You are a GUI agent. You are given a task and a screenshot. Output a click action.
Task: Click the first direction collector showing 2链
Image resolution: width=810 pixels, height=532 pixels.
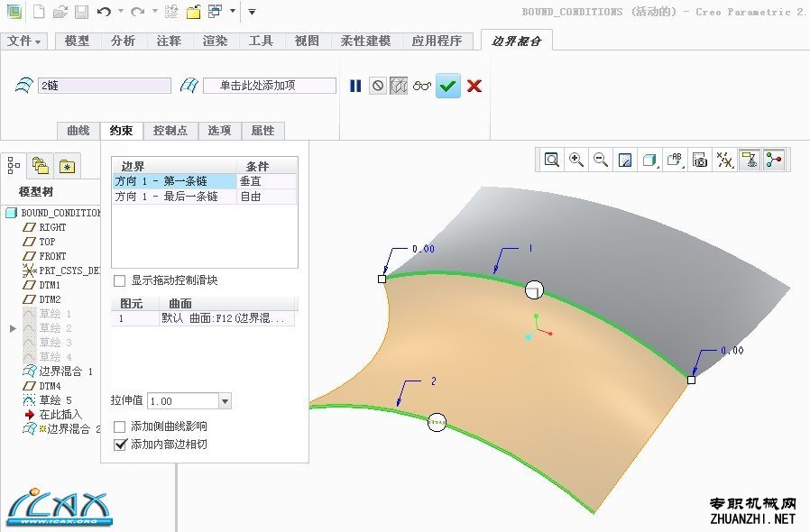[x=105, y=86]
